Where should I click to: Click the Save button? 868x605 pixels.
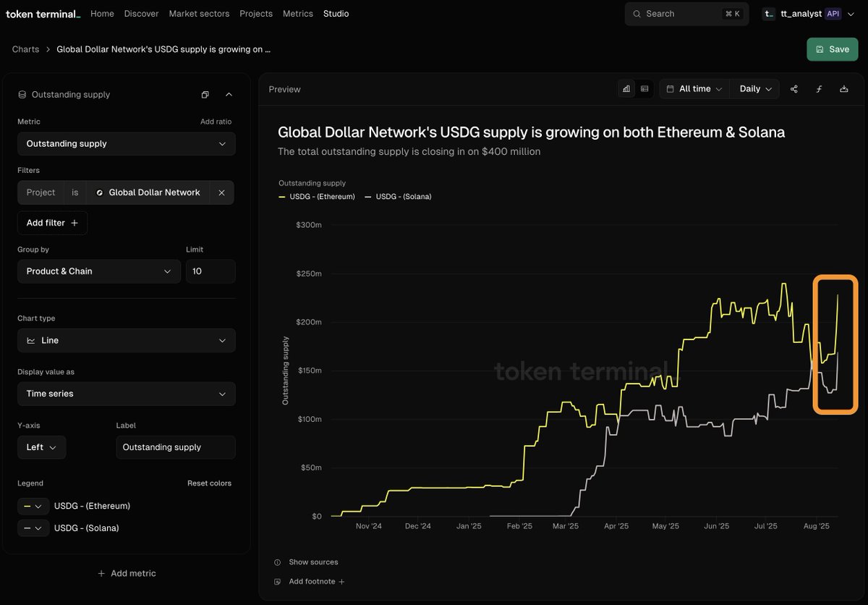point(833,49)
